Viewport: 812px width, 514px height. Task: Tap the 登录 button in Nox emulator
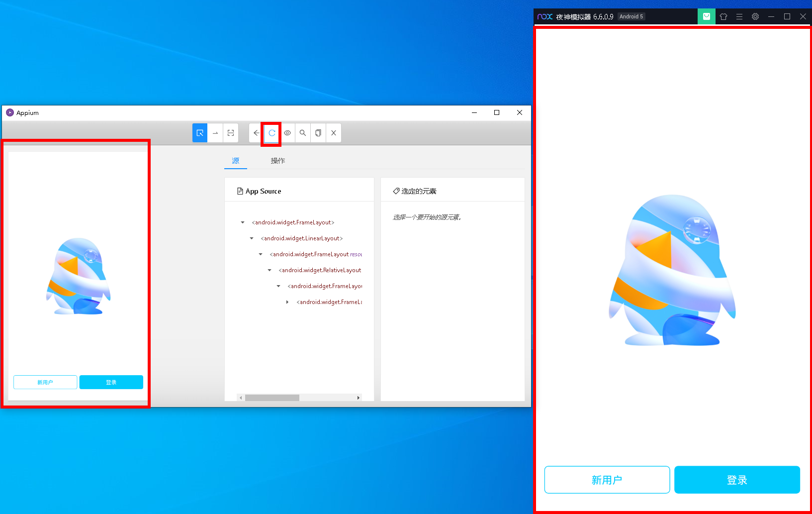point(737,480)
